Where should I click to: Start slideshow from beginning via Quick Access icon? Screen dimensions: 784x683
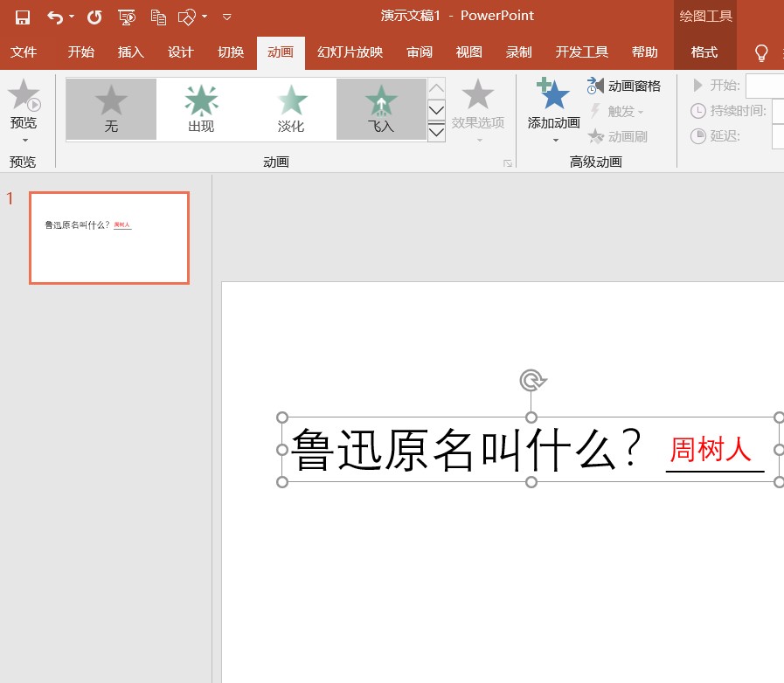point(128,16)
